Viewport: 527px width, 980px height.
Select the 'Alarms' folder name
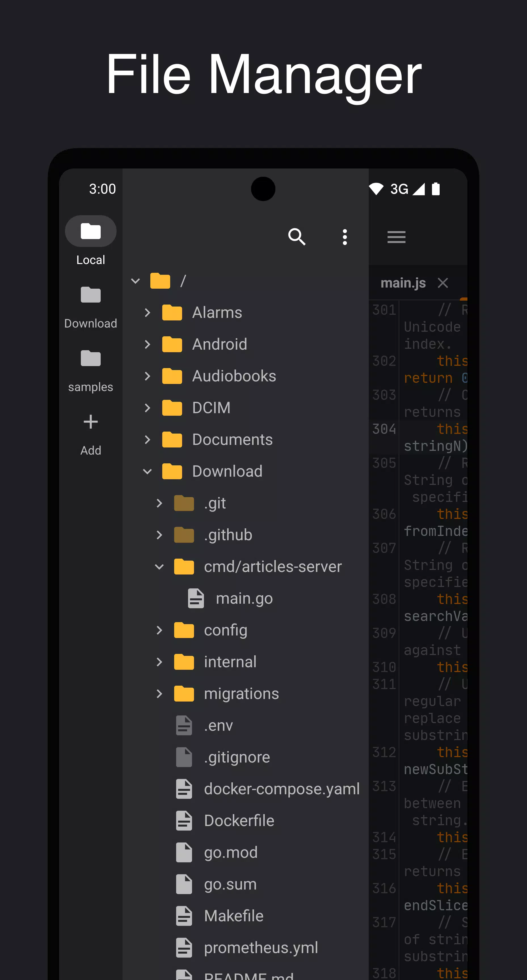(217, 313)
